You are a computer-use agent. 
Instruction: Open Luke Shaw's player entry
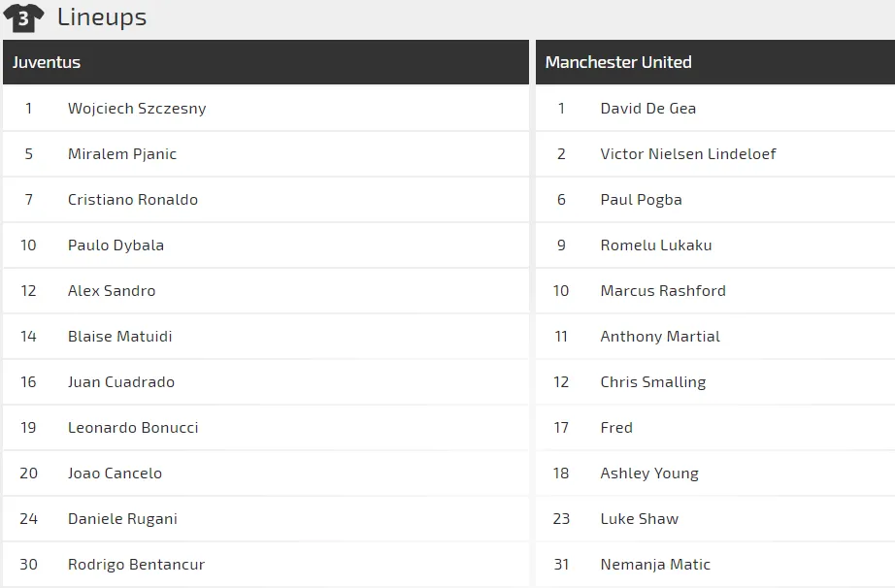639,519
